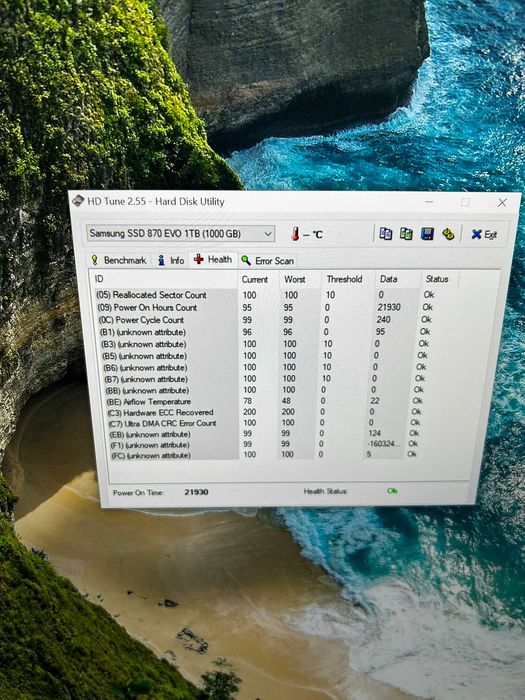Save screenshot with floppy disk icon
This screenshot has height=700, width=525.
pyautogui.click(x=427, y=234)
